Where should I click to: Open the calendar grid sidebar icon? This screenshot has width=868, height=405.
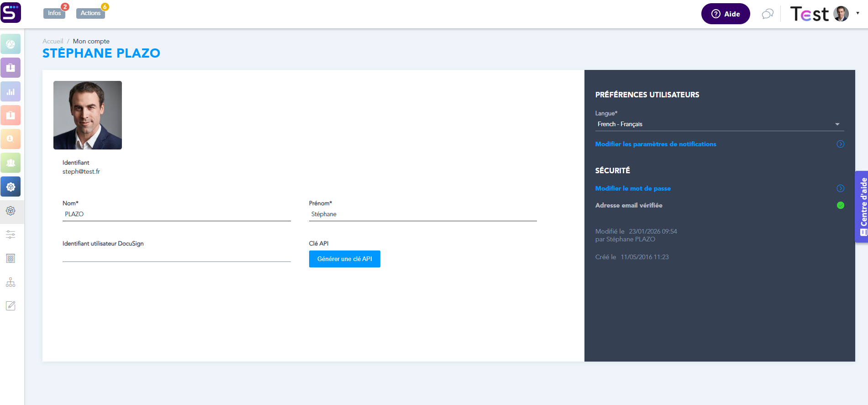(x=11, y=258)
